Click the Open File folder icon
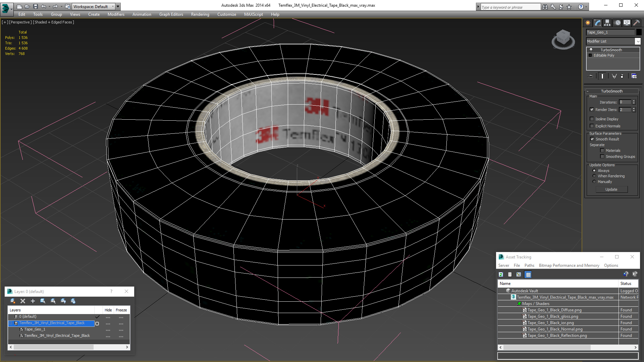The image size is (644, 362). (x=27, y=6)
